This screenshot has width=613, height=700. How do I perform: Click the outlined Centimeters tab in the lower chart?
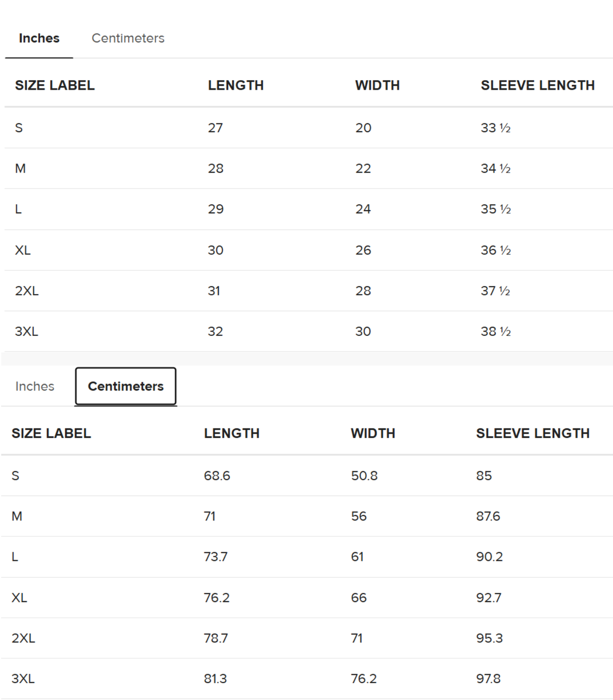[x=126, y=387]
